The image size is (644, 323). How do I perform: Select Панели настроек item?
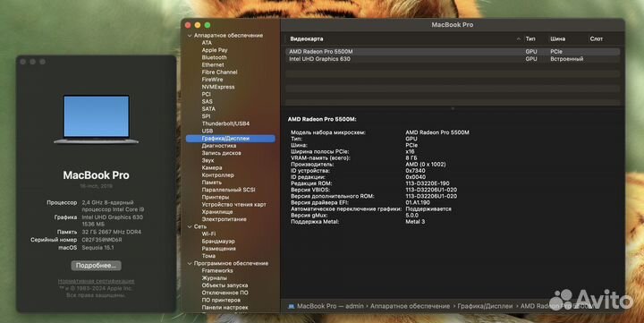(225, 308)
